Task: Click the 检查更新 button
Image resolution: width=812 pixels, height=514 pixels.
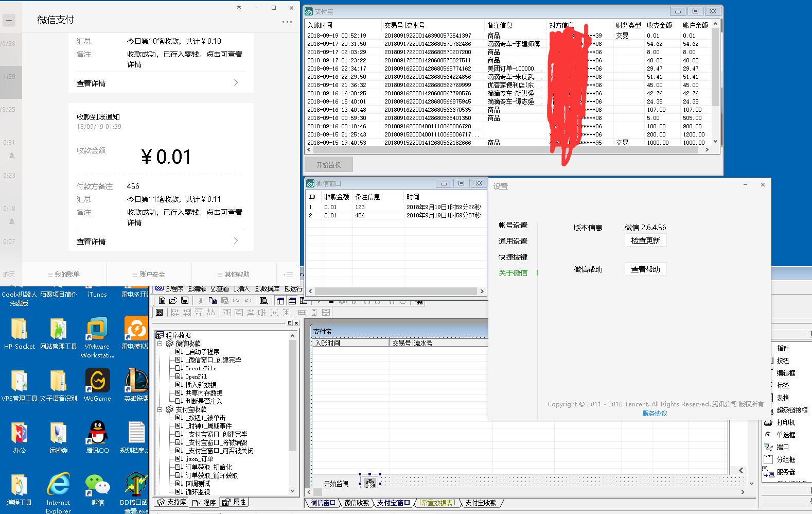Action: 646,241
